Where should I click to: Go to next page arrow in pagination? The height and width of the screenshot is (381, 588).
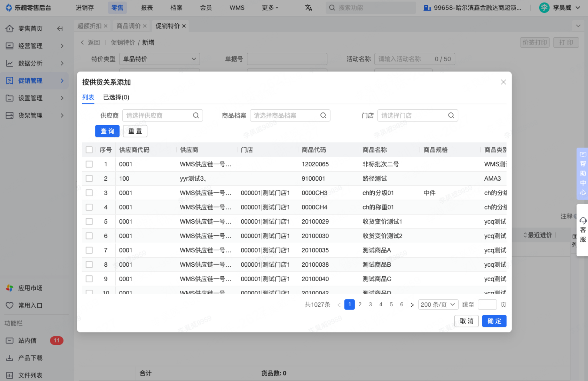point(412,305)
